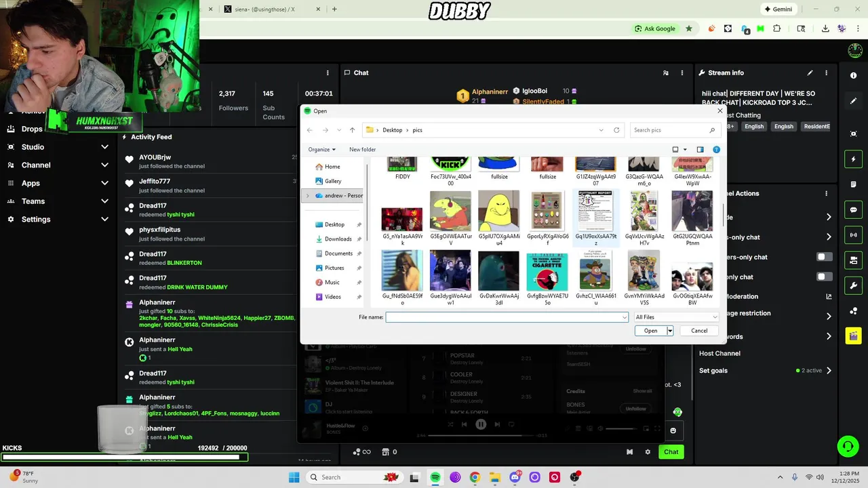Screen dimensions: 868x488
Task: Open the emoji picker in chat
Action: click(673, 430)
